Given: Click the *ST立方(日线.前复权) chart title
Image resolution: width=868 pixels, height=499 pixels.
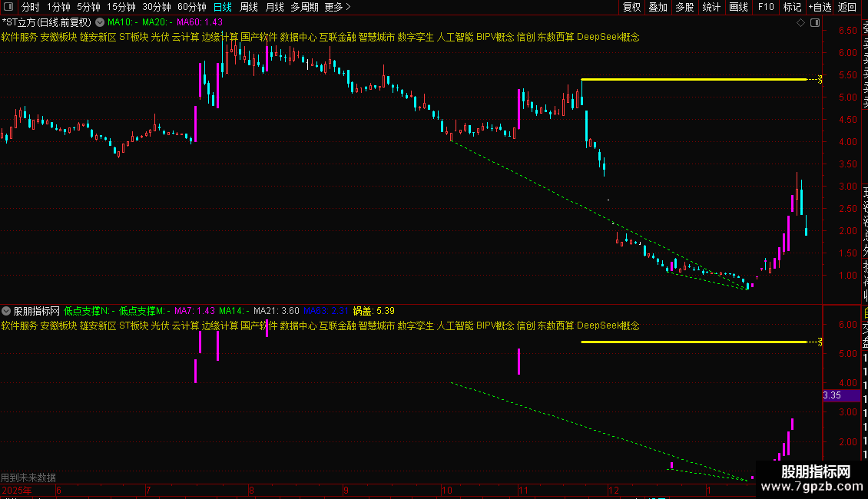Looking at the screenshot, I should [x=47, y=23].
